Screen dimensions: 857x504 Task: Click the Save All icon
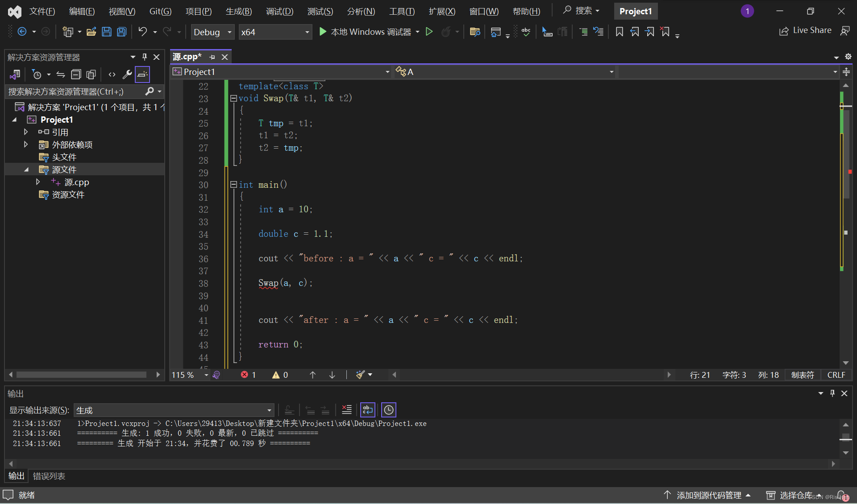click(122, 32)
